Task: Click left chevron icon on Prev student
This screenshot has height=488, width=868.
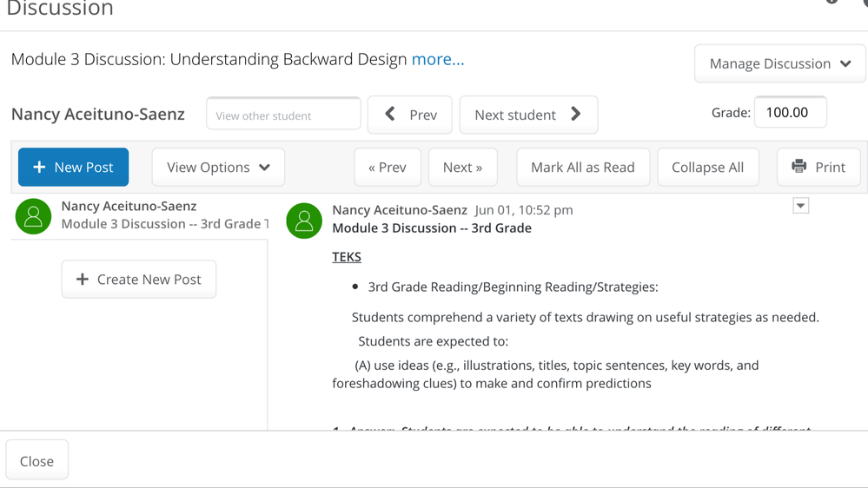Action: (390, 114)
